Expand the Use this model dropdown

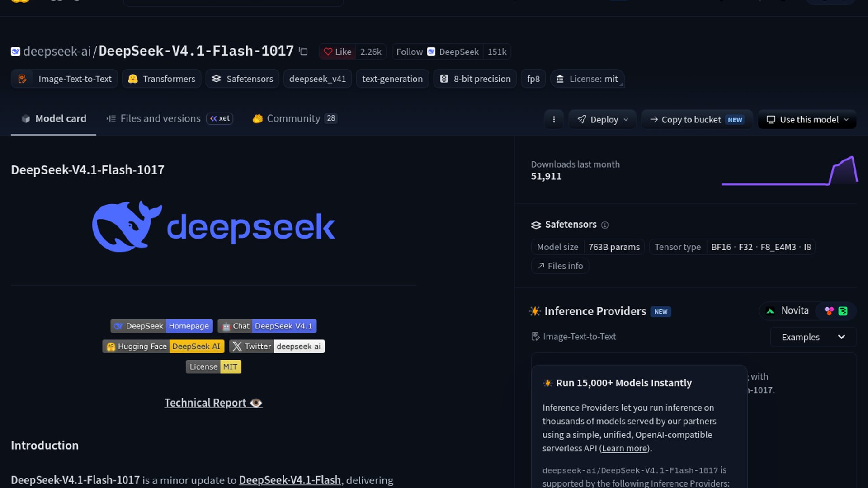pyautogui.click(x=807, y=120)
